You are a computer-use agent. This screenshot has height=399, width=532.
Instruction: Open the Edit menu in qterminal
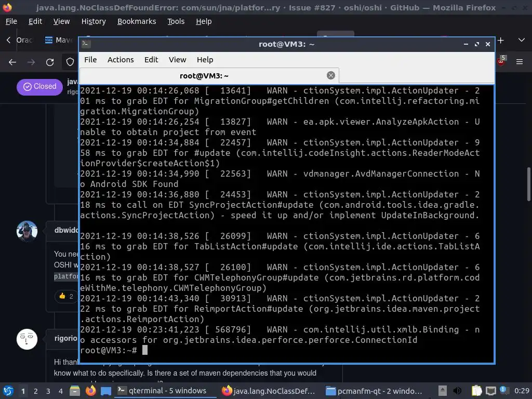(151, 60)
